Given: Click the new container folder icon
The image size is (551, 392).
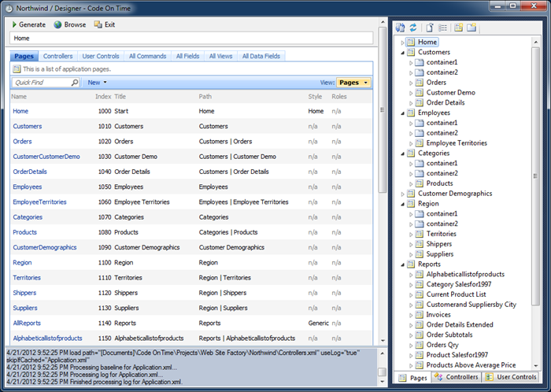Looking at the screenshot, I should click(471, 28).
